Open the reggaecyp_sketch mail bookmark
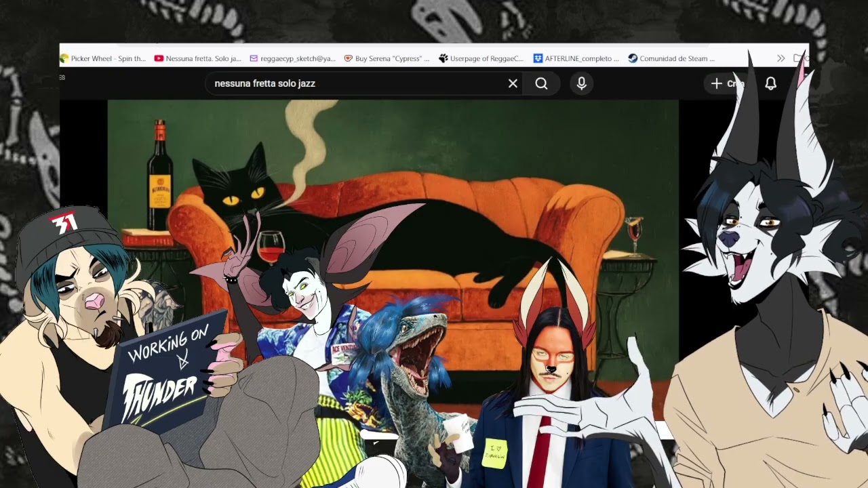 pos(292,58)
